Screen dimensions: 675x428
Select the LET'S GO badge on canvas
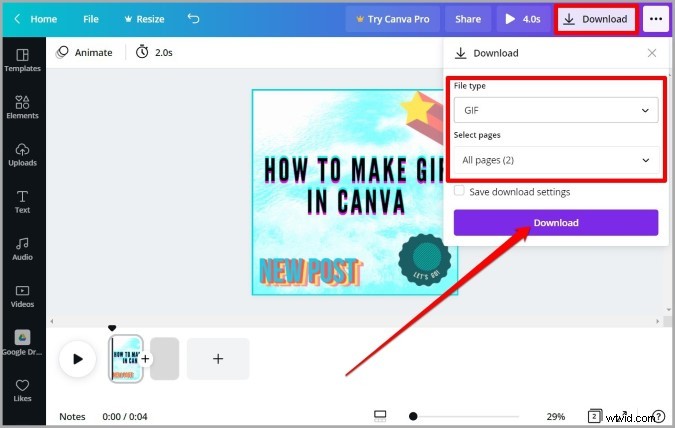click(424, 260)
